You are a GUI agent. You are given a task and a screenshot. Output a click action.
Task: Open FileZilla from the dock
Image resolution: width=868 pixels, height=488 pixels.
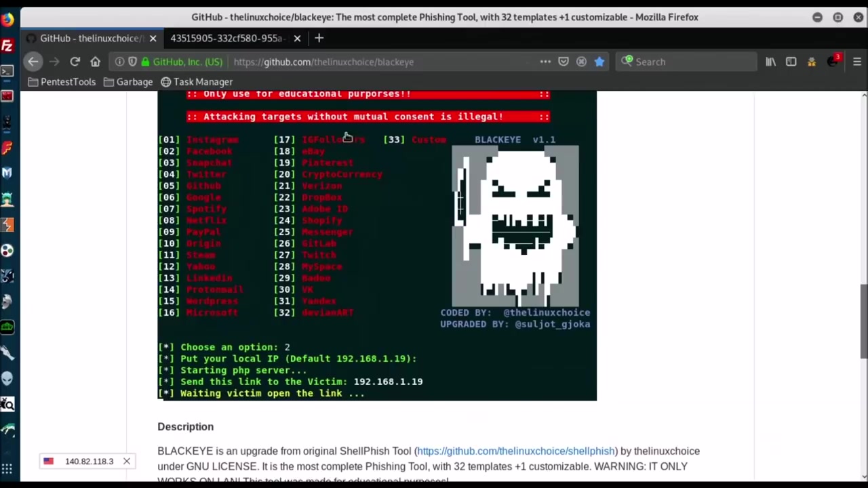[7, 45]
